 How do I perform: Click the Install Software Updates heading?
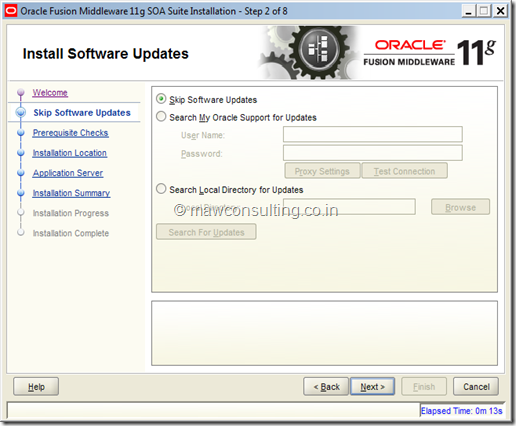[x=106, y=53]
